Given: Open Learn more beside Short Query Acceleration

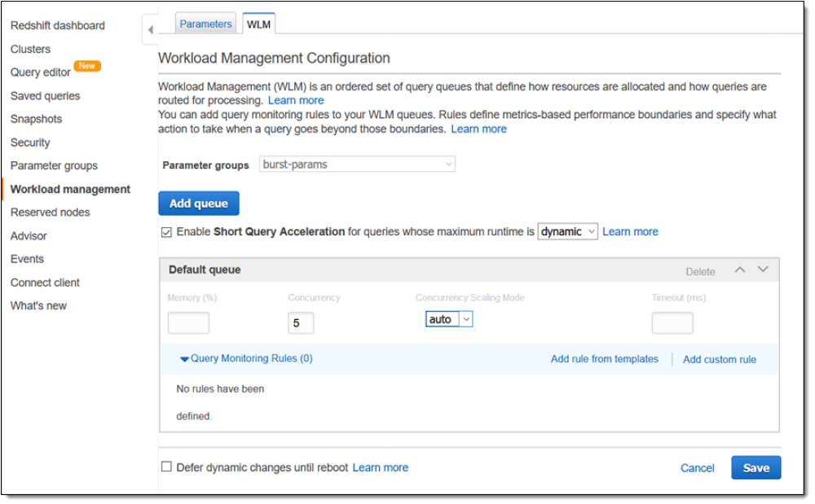Looking at the screenshot, I should click(x=630, y=232).
